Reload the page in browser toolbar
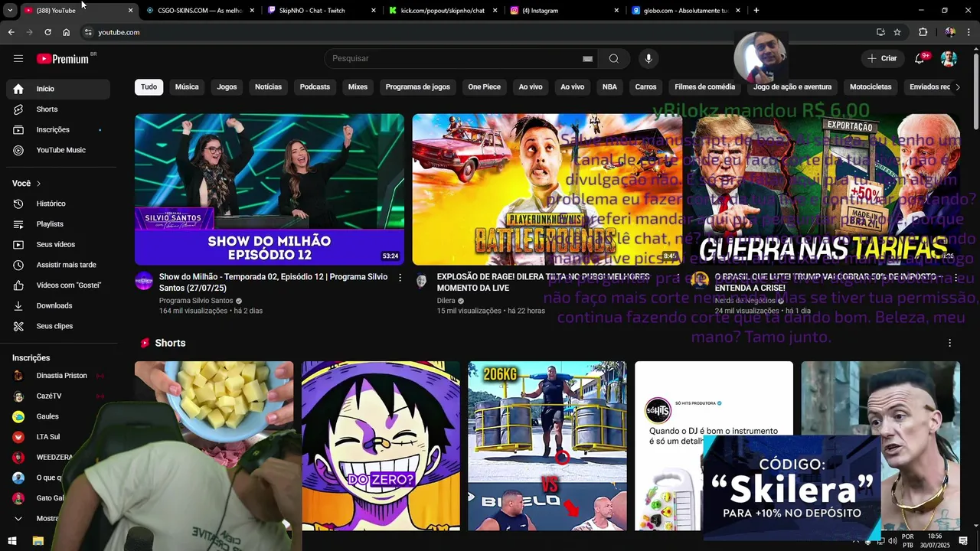Viewport: 980px width, 551px height. click(47, 32)
